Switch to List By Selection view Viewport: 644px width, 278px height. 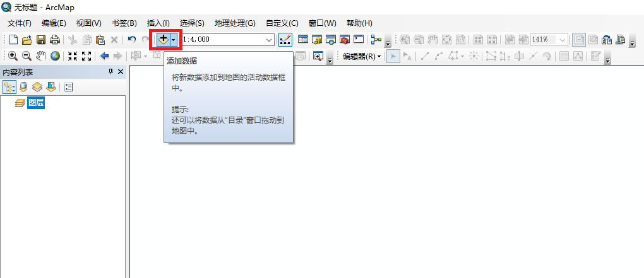tap(51, 87)
